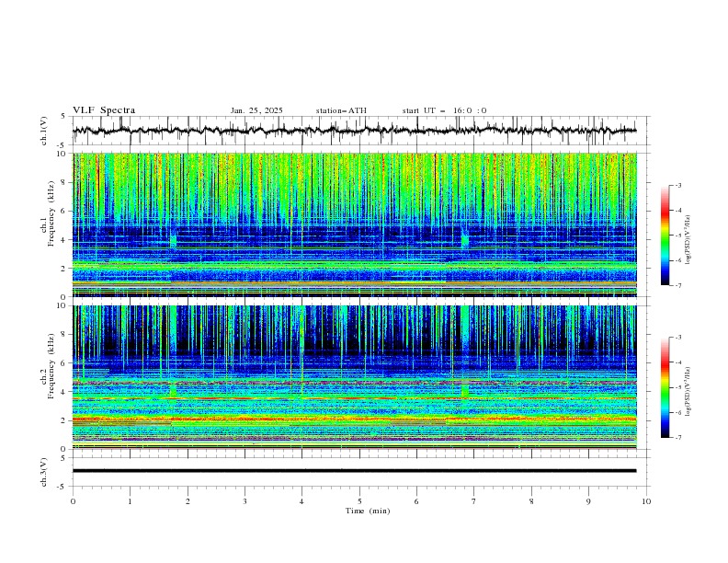Click the 'VLF Spectra' plot title

tap(104, 110)
